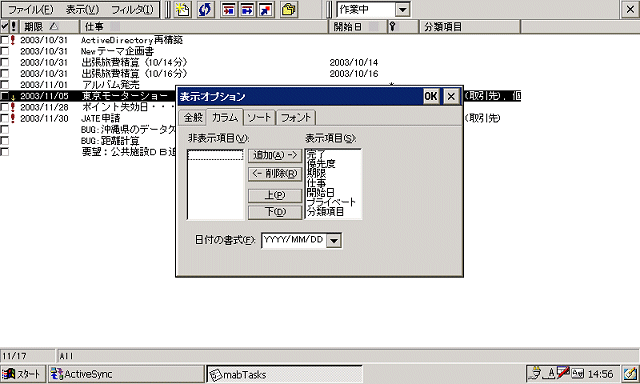Screen dimensions: 640x384
Task: Check the Newテーマ企画書 task checkbox
Action: [4, 51]
